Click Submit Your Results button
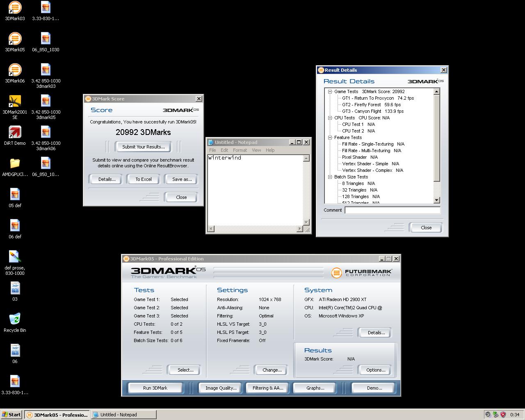Image resolution: width=525 pixels, height=420 pixels. coord(144,147)
